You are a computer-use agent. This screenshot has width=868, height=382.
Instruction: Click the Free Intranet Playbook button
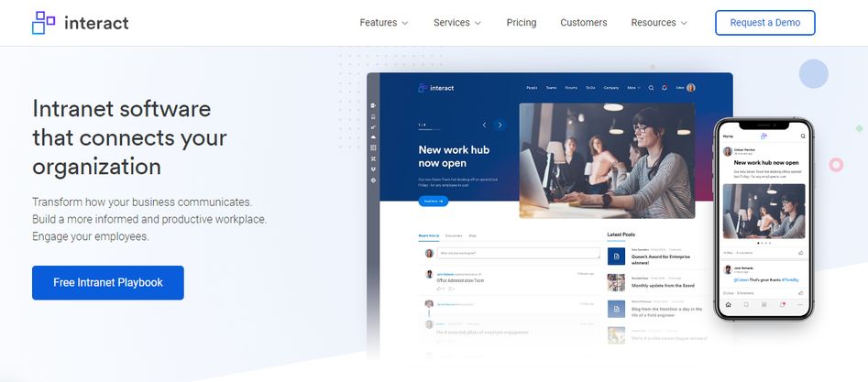[x=108, y=282]
